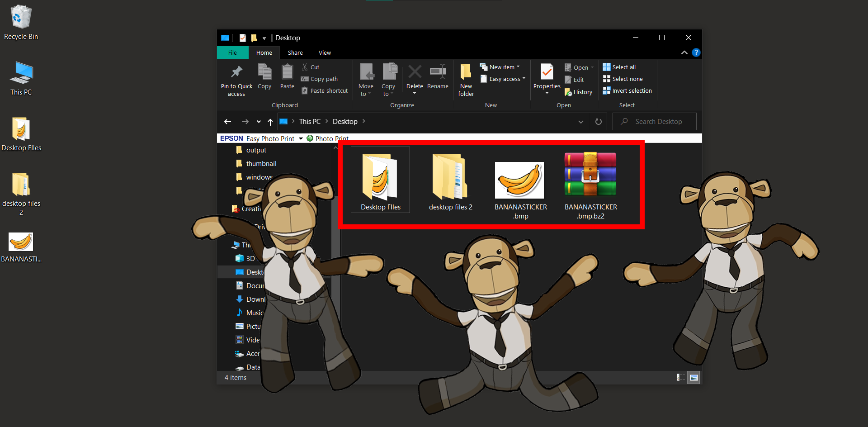Rename the selected file
Viewport: 868px width, 427px height.
[x=437, y=77]
